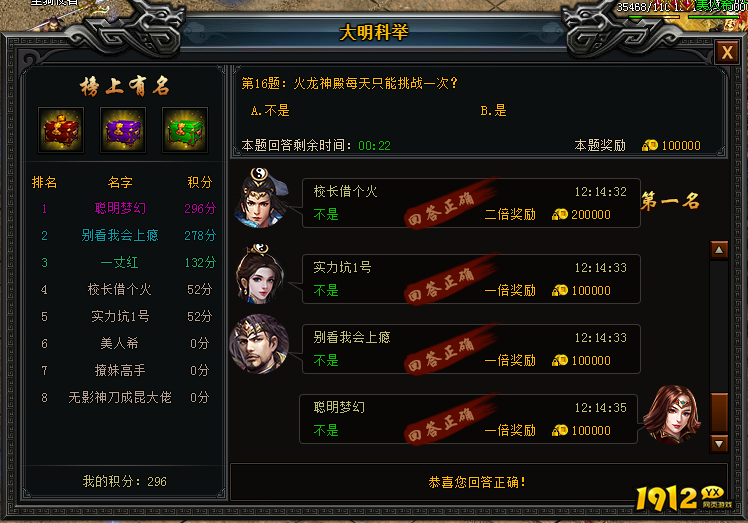Click gold coin icon beside 本题奖励

point(650,145)
